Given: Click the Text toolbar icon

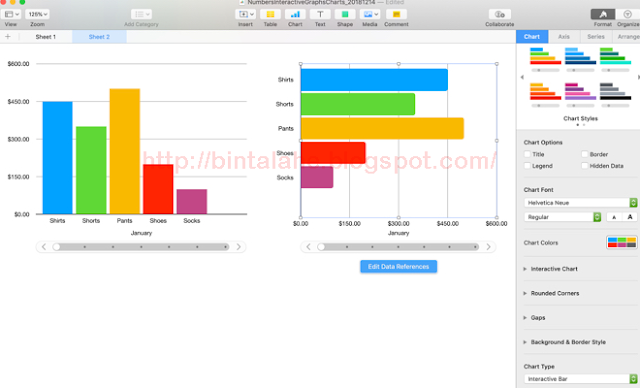Looking at the screenshot, I should (320, 14).
